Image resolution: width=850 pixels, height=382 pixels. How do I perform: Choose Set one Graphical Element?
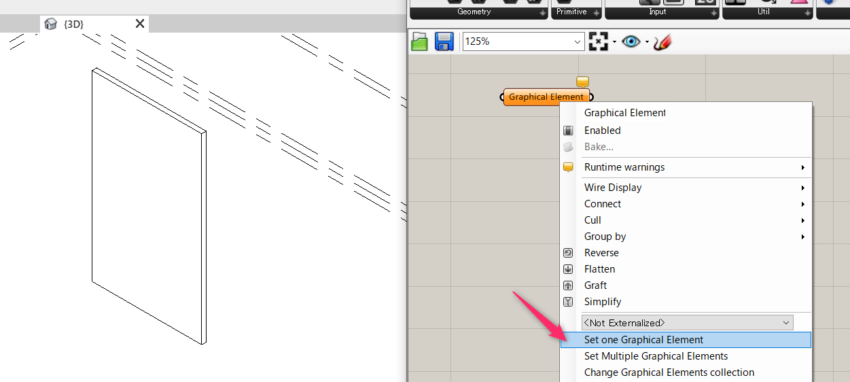point(685,340)
